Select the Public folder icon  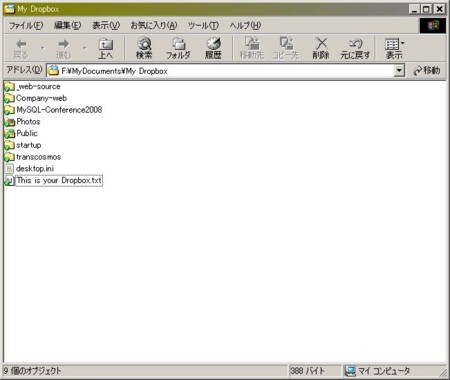point(9,134)
